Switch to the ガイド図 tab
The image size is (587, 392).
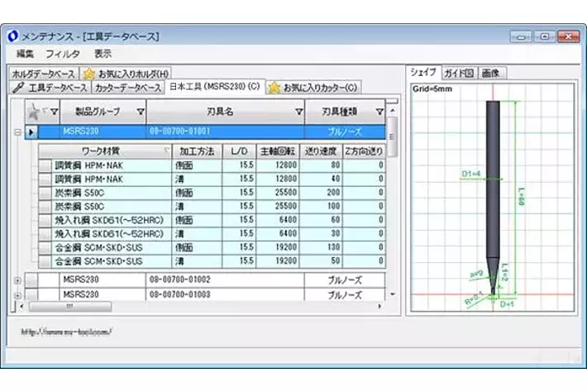[x=458, y=74]
